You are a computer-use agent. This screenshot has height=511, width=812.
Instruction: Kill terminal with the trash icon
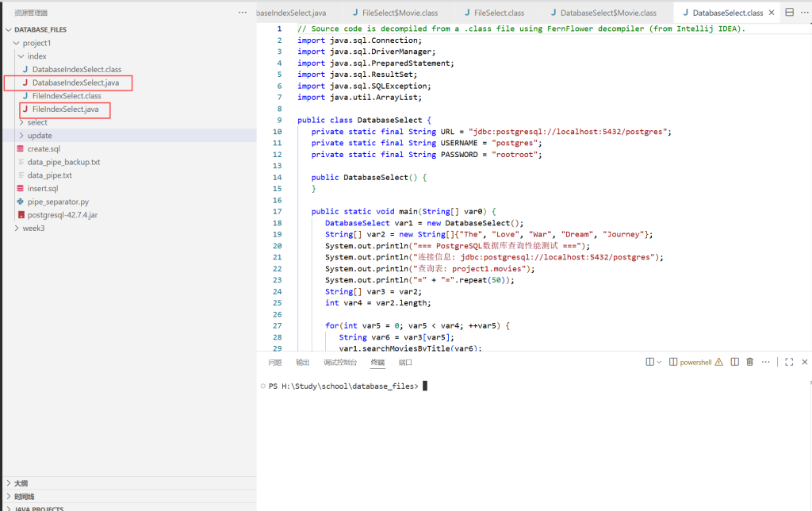[x=750, y=362]
